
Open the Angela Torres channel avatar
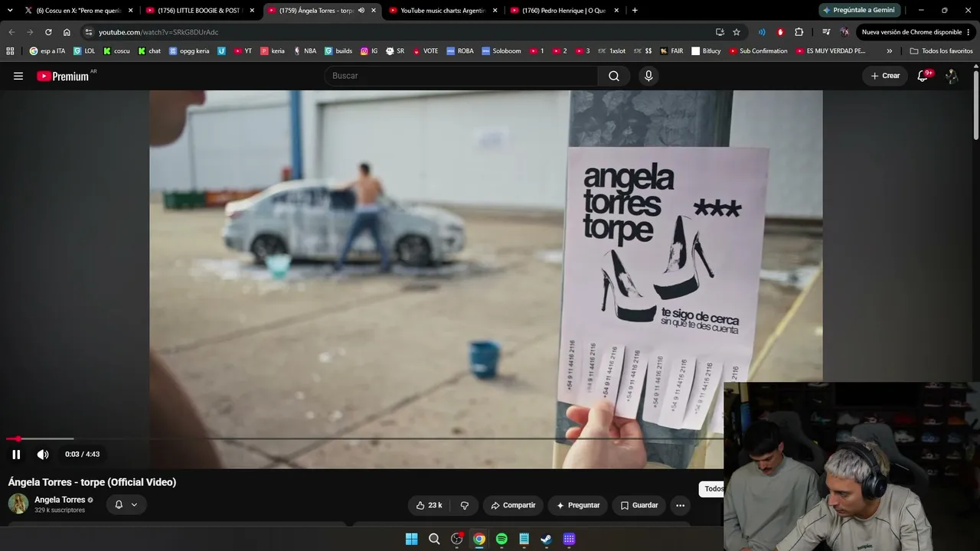pos(18,504)
